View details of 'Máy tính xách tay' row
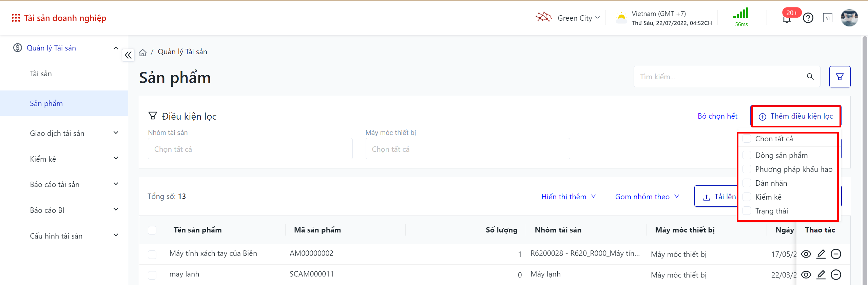868x285 pixels. click(806, 254)
